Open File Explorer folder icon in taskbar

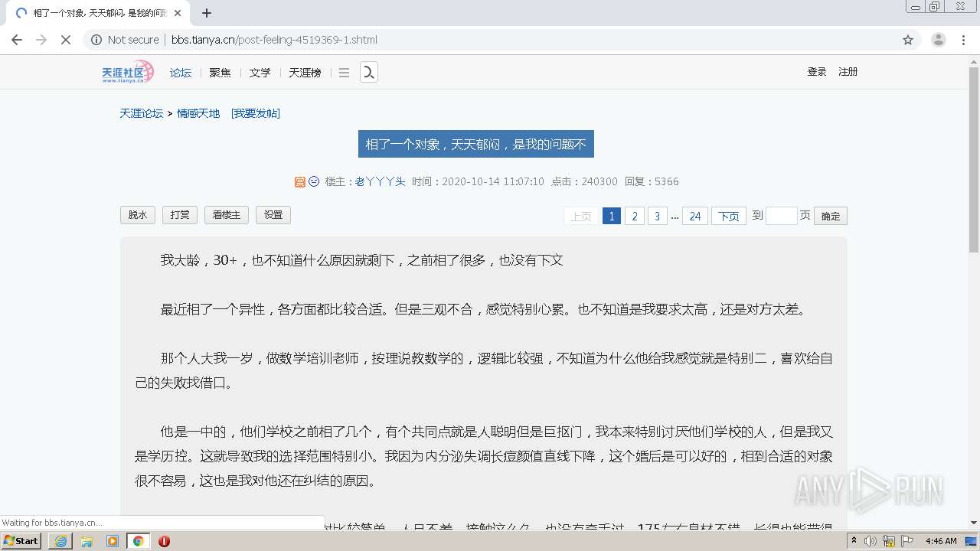(87, 541)
